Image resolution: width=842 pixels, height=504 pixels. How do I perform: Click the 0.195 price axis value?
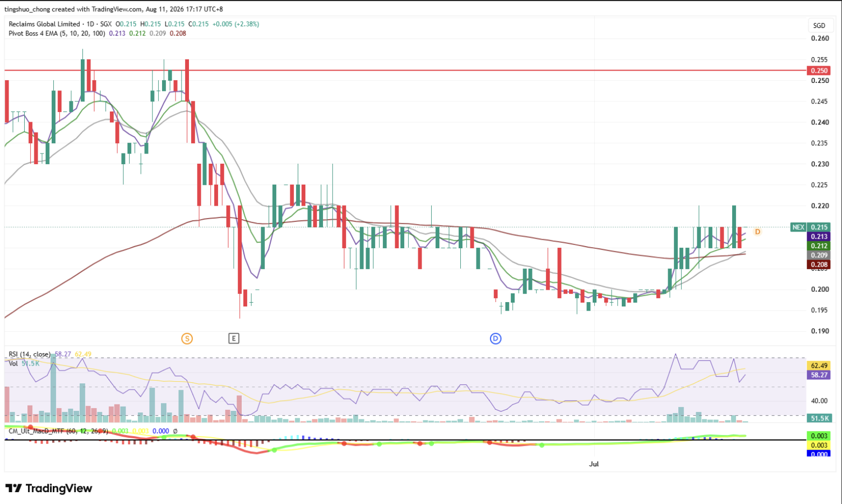(x=820, y=310)
